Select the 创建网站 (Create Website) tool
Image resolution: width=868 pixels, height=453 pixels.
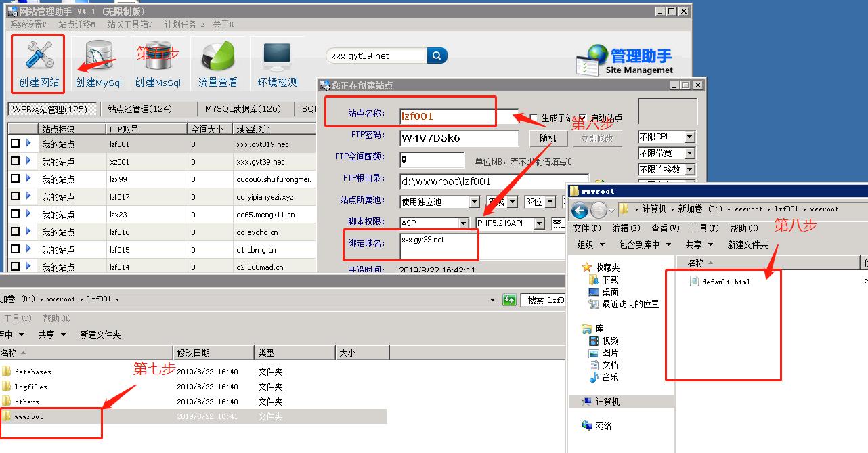coord(37,62)
